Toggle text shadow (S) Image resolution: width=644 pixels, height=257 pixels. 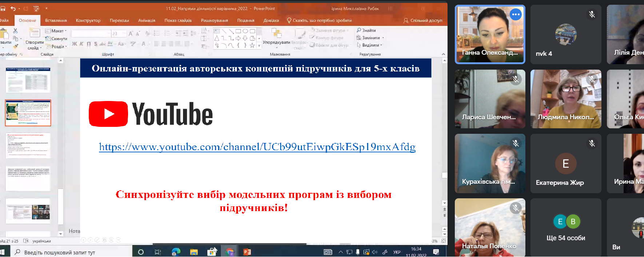pyautogui.click(x=96, y=44)
